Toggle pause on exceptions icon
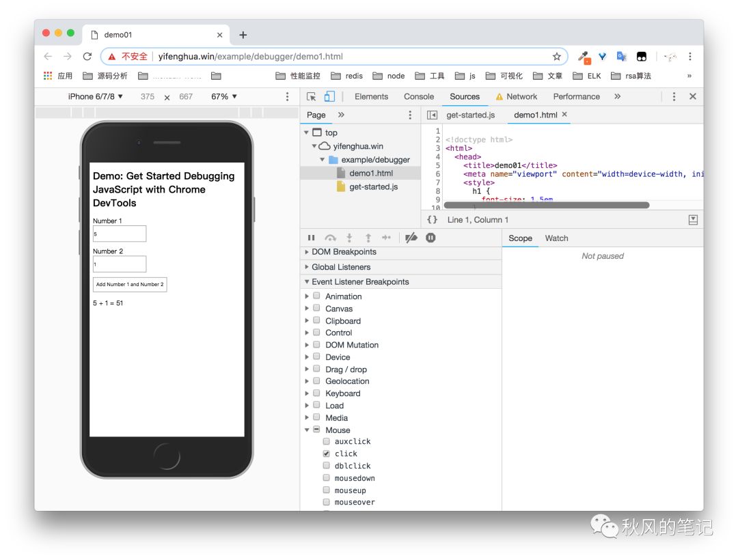Image resolution: width=738 pixels, height=560 pixels. (430, 238)
